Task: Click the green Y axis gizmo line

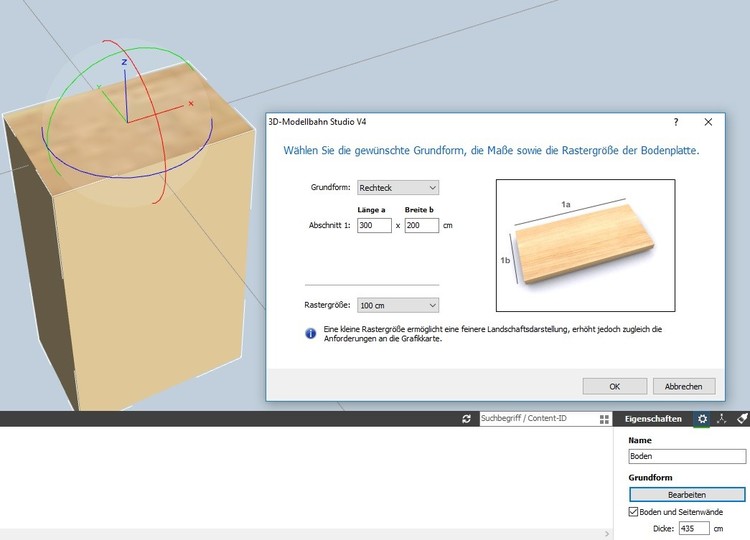Action: (113, 106)
